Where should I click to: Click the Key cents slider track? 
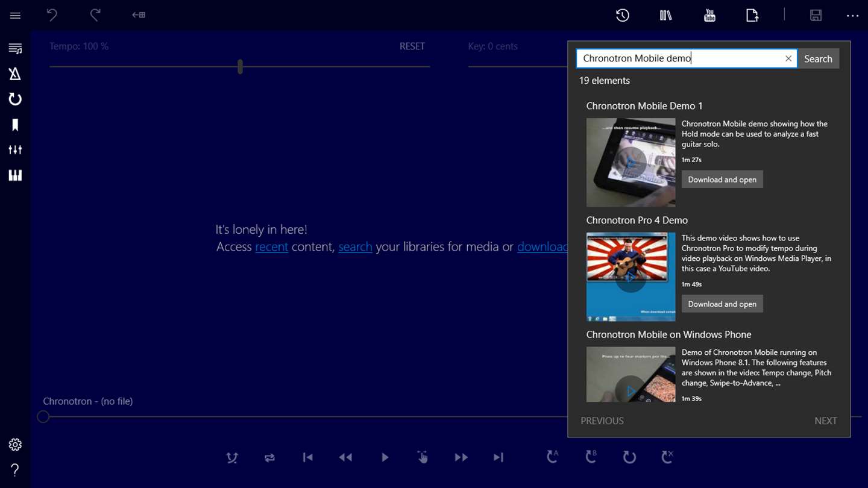518,66
